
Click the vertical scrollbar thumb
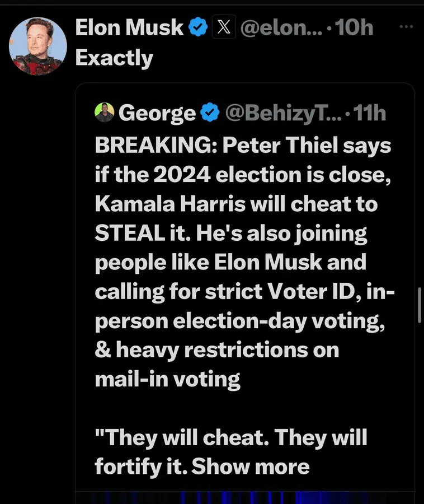[420, 305]
